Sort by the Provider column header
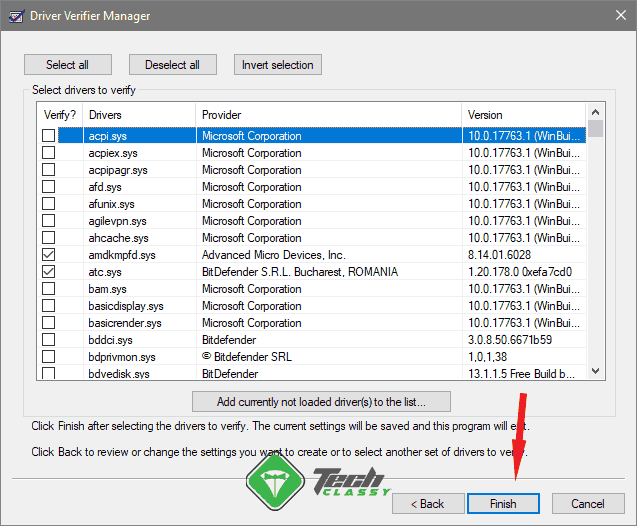 (329, 115)
